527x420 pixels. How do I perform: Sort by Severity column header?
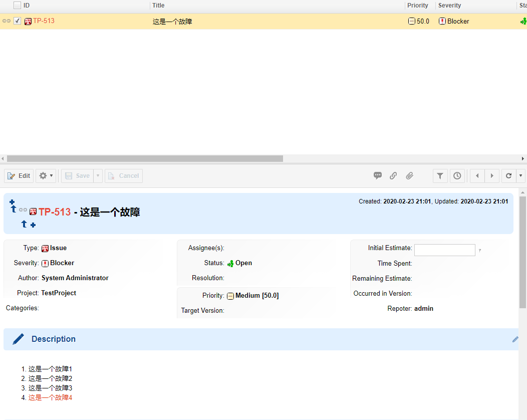[449, 6]
